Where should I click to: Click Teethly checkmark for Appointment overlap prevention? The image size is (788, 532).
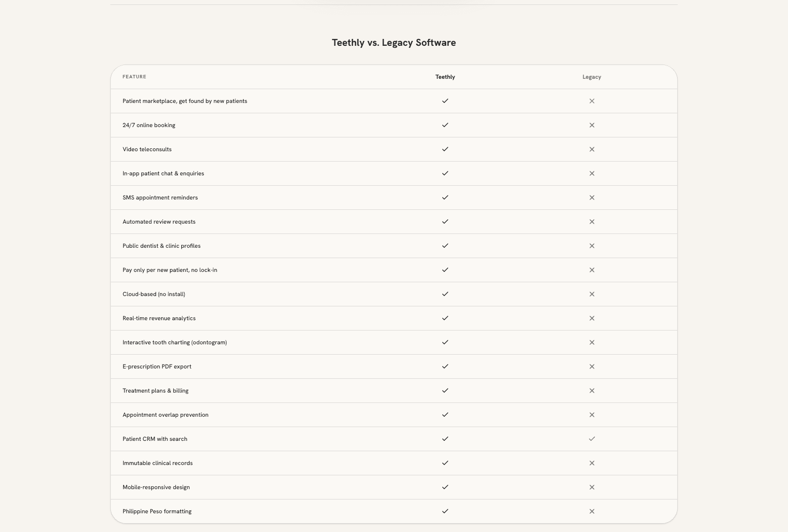[445, 415]
